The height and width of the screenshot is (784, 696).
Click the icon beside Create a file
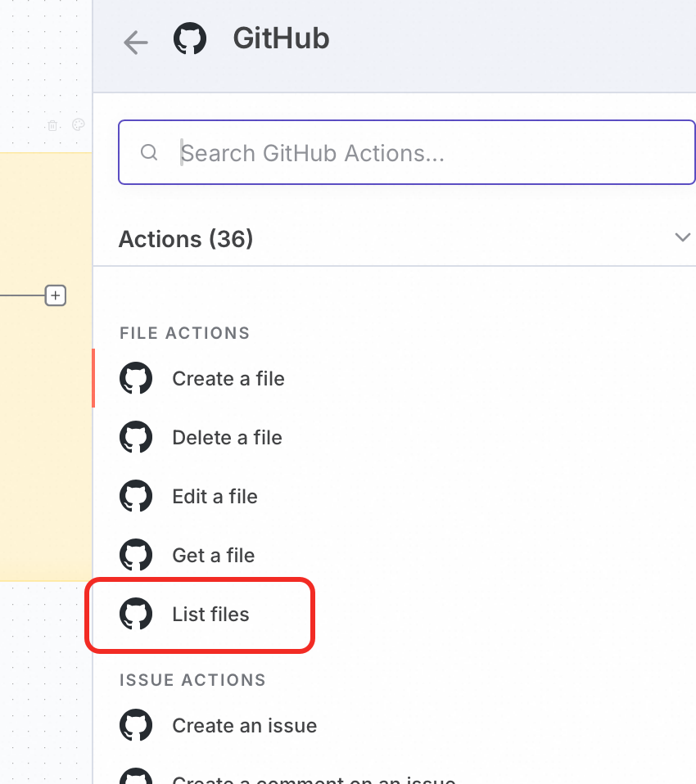tap(136, 379)
